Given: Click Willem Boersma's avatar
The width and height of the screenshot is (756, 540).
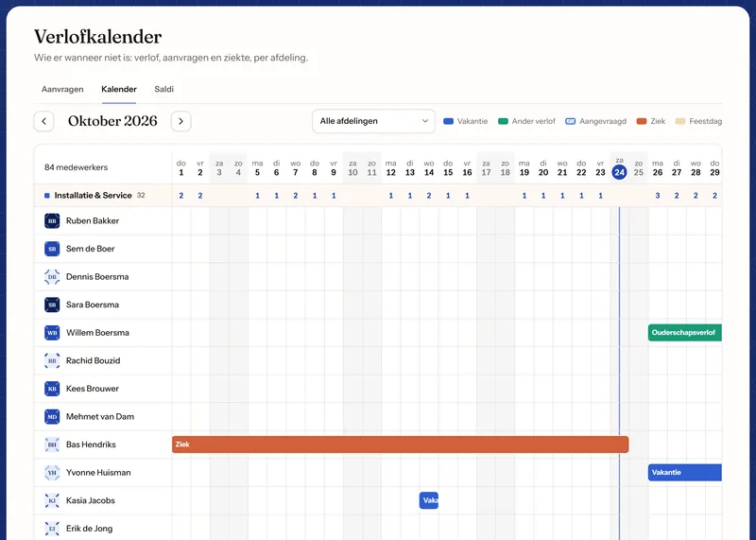Looking at the screenshot, I should 52,333.
